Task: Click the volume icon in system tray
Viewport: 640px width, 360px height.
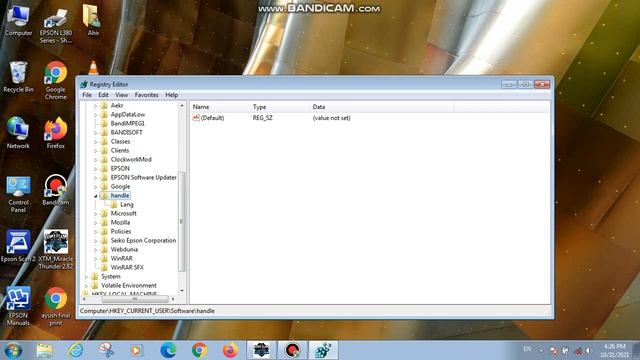Action: click(589, 351)
